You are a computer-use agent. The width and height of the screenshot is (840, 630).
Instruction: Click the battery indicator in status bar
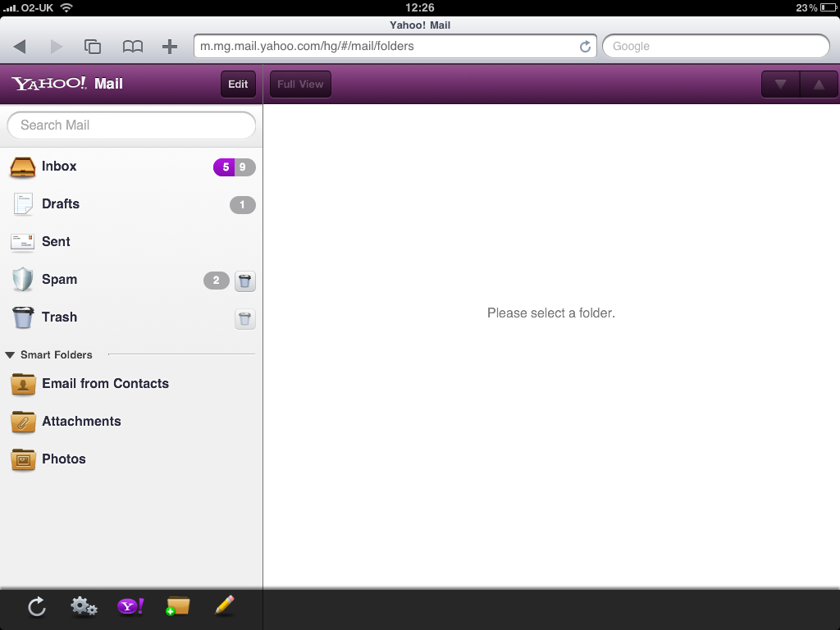coord(829,7)
